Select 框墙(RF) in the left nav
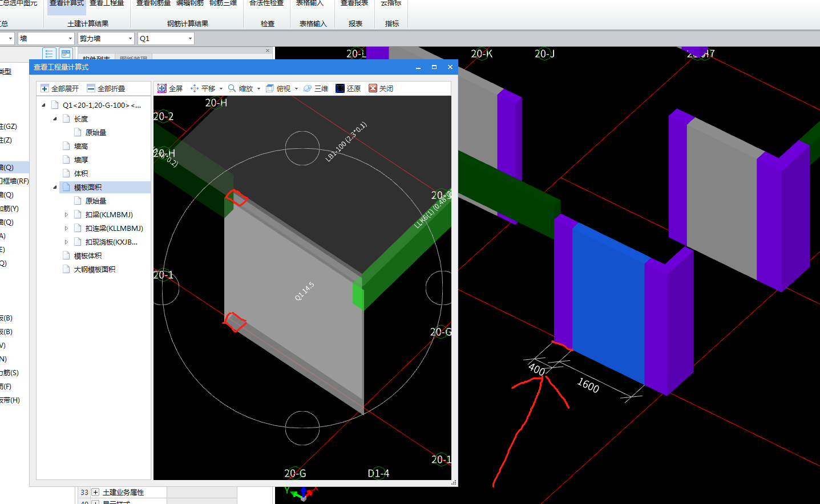 [x=14, y=181]
